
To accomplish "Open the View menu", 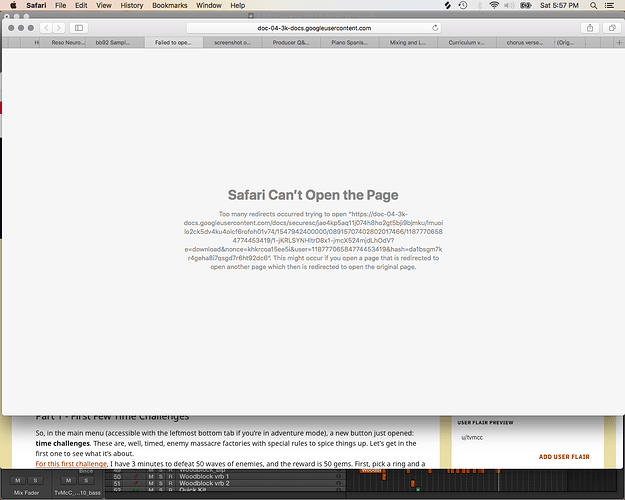I will 104,5.
